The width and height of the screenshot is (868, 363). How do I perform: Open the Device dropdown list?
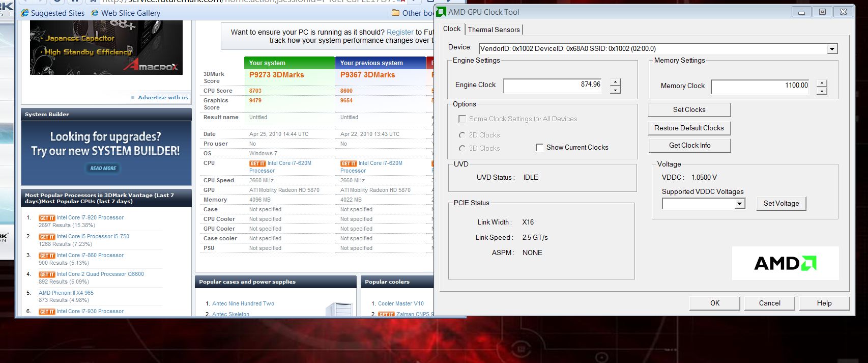[832, 49]
